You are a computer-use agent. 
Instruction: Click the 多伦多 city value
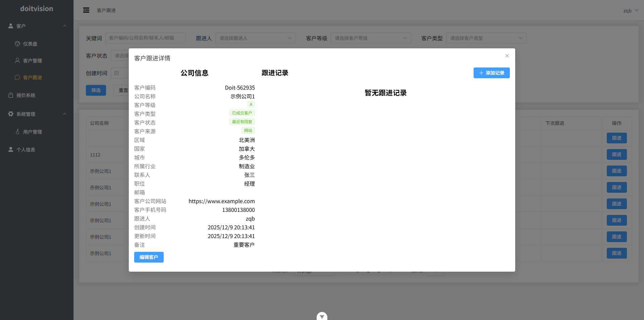(247, 157)
